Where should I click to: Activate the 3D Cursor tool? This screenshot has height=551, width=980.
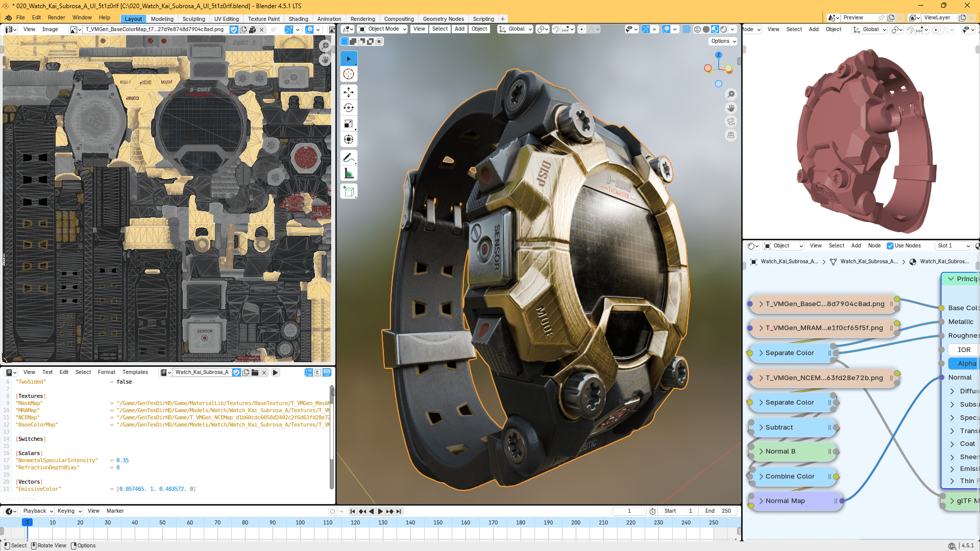(x=349, y=74)
